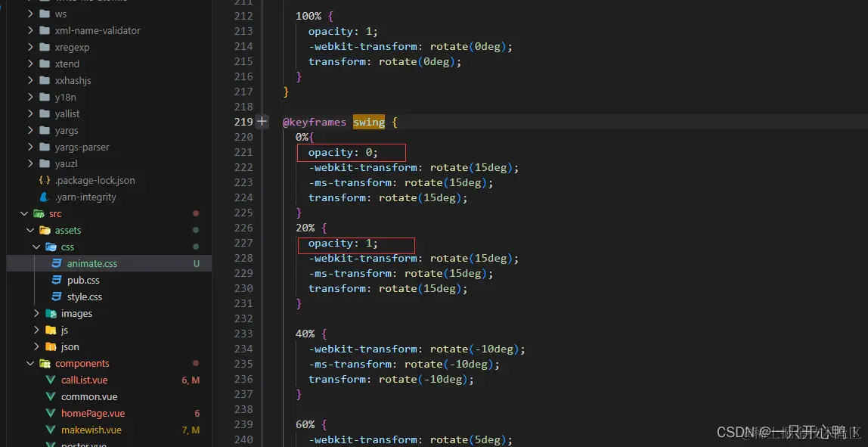Viewport: 868px width, 447px height.
Task: Select the animate.css file icon
Action: tap(56, 263)
